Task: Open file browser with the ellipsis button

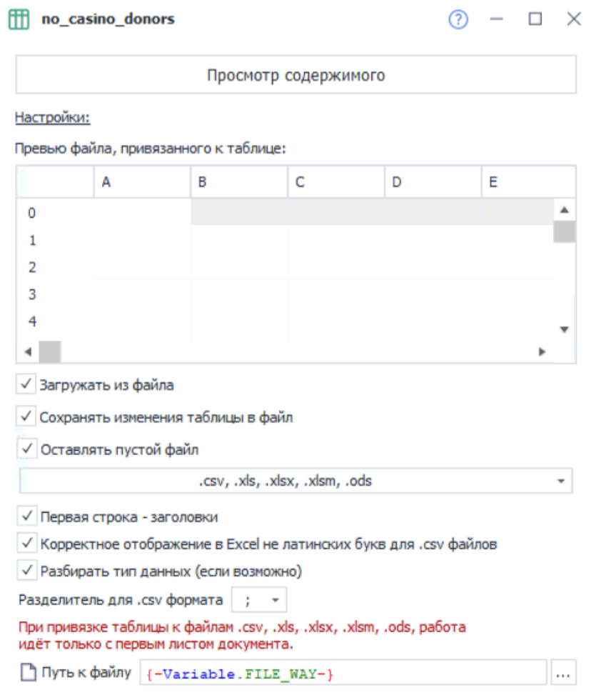Action: (x=564, y=673)
